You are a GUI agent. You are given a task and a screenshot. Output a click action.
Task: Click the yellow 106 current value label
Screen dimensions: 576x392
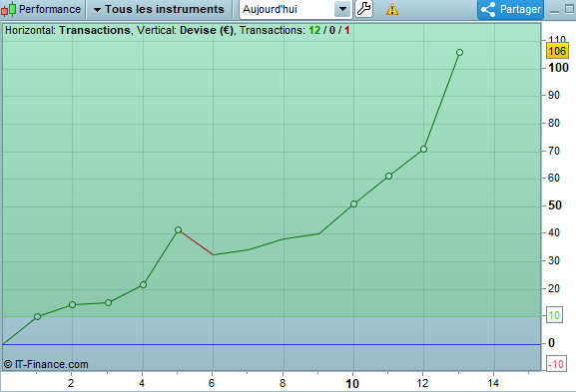click(557, 51)
